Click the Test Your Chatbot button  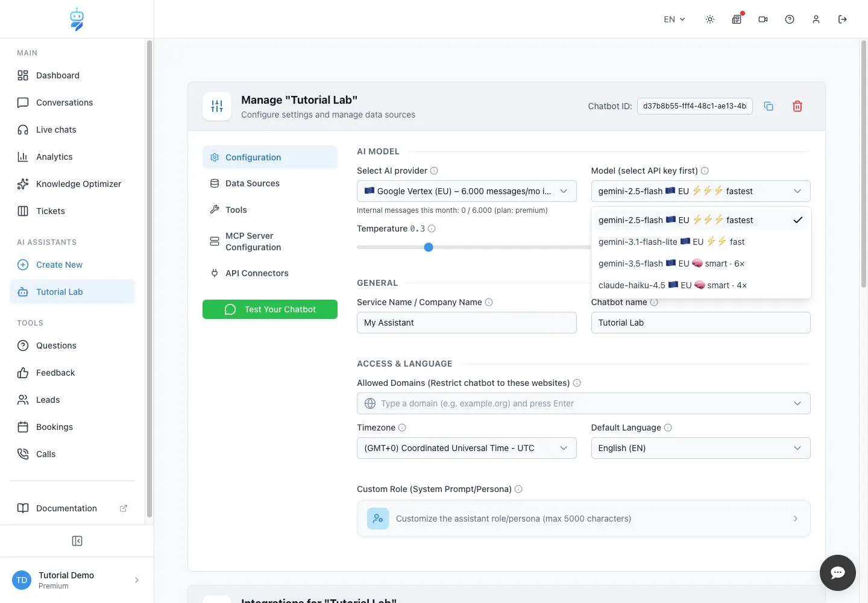click(x=270, y=309)
